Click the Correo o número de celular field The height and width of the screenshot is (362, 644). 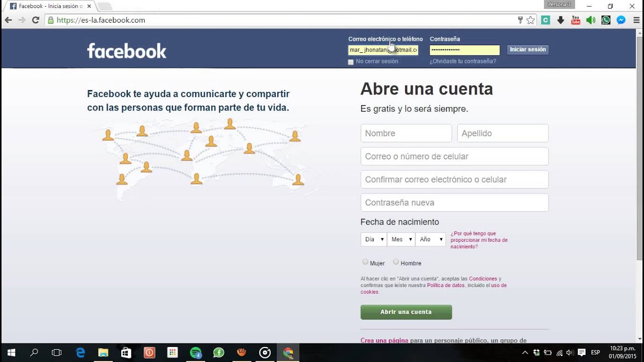click(x=454, y=156)
